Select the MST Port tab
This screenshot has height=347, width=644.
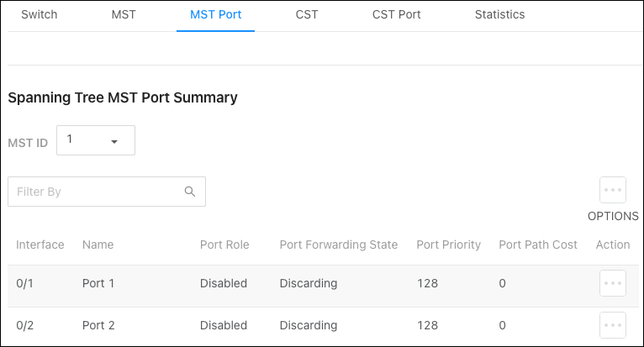tap(215, 15)
